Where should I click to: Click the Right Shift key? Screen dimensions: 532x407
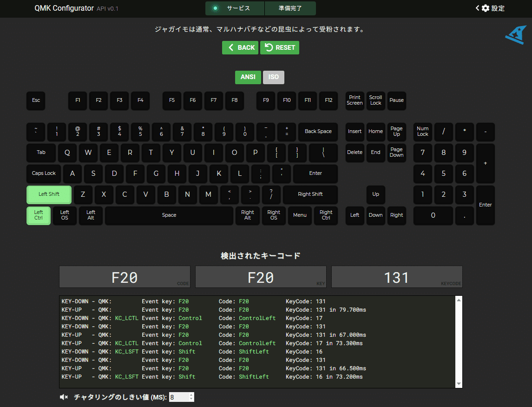[310, 194]
